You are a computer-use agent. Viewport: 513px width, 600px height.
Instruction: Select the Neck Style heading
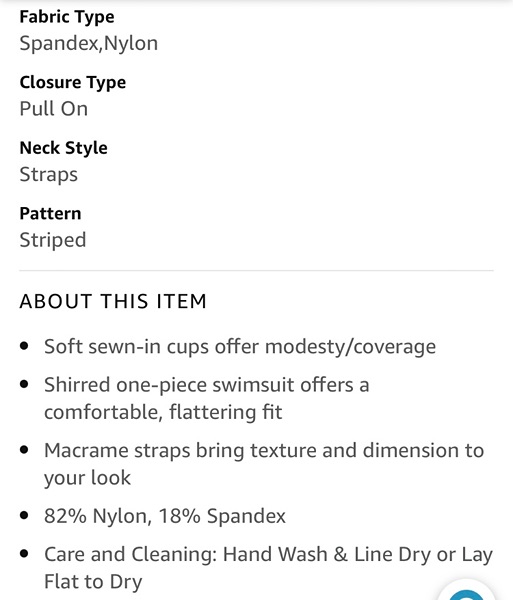click(64, 148)
